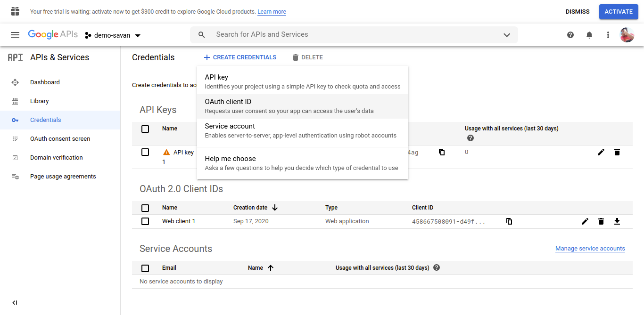The image size is (644, 315).
Task: Click the Manage service accounts link
Action: [x=590, y=248]
